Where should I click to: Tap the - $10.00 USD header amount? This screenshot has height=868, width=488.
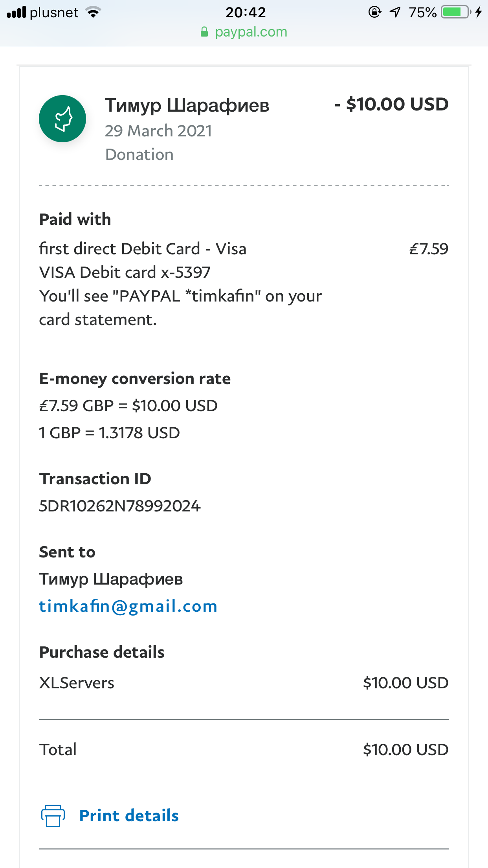[x=391, y=104]
